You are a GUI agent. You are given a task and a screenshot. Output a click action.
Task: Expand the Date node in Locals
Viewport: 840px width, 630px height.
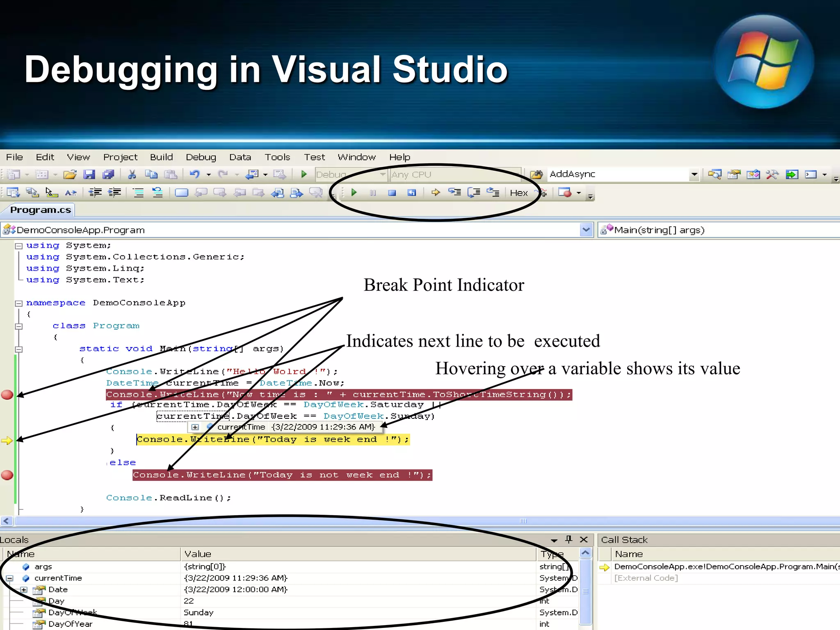pyautogui.click(x=24, y=590)
